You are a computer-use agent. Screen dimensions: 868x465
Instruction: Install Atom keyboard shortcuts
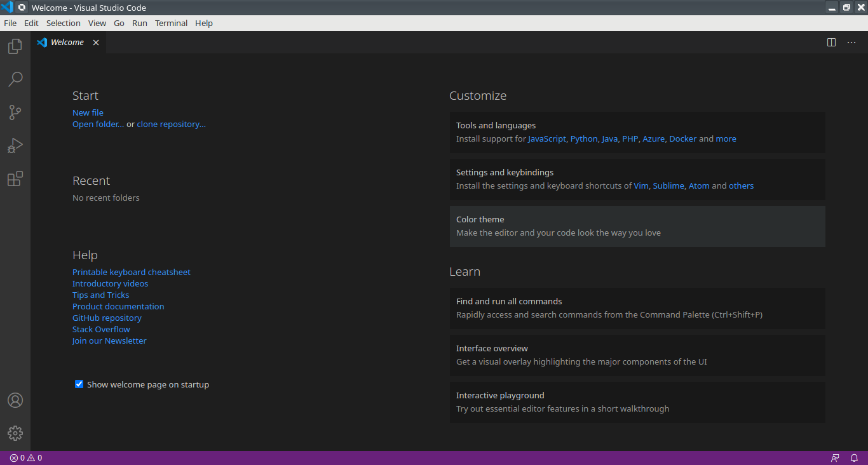tap(699, 185)
